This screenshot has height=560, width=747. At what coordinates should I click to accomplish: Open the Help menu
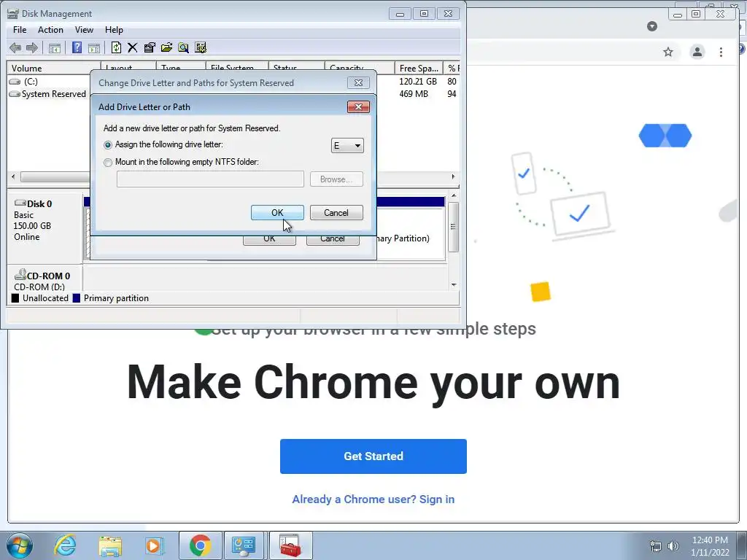click(x=114, y=29)
